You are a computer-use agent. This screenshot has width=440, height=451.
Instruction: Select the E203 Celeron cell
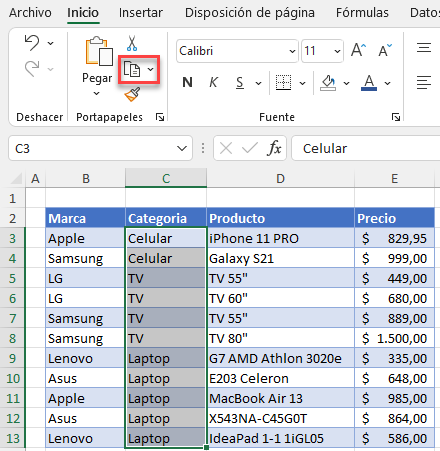pos(280,379)
